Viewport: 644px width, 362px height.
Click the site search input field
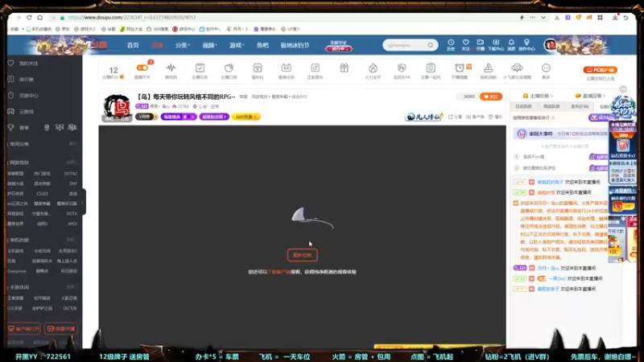(x=406, y=45)
